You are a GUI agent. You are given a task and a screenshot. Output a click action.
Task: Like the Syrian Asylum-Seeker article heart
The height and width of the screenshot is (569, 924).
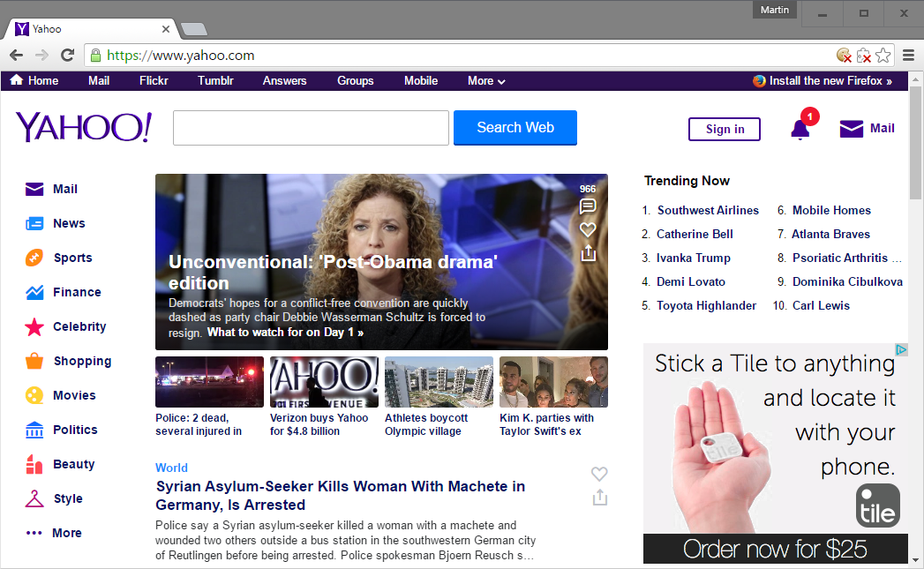599,474
